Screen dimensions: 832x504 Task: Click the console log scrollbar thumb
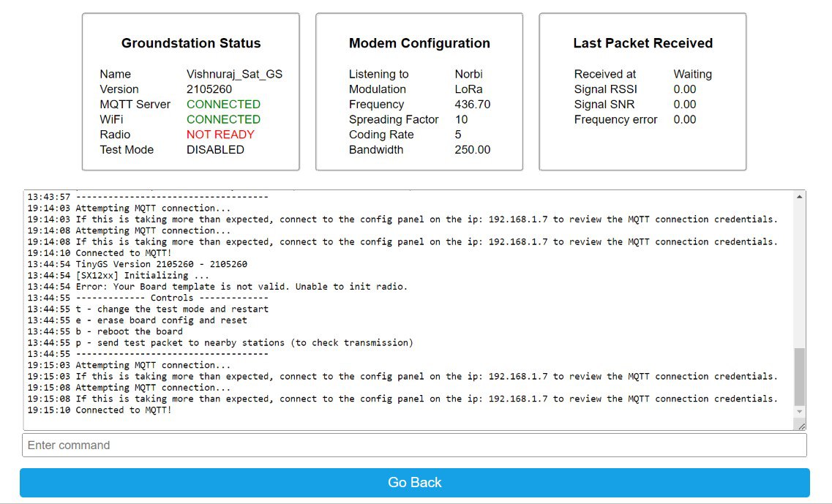point(799,376)
